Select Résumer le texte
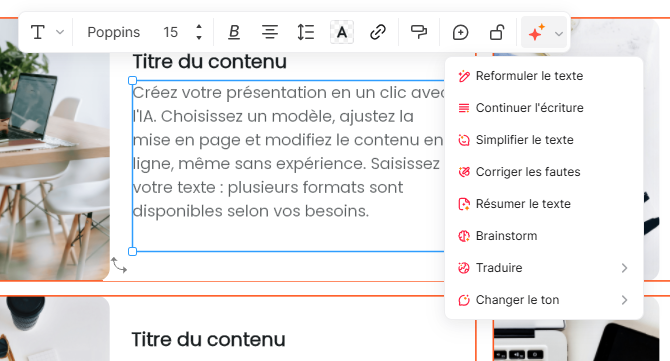Viewport: 670px width, 361px height. [x=544, y=204]
